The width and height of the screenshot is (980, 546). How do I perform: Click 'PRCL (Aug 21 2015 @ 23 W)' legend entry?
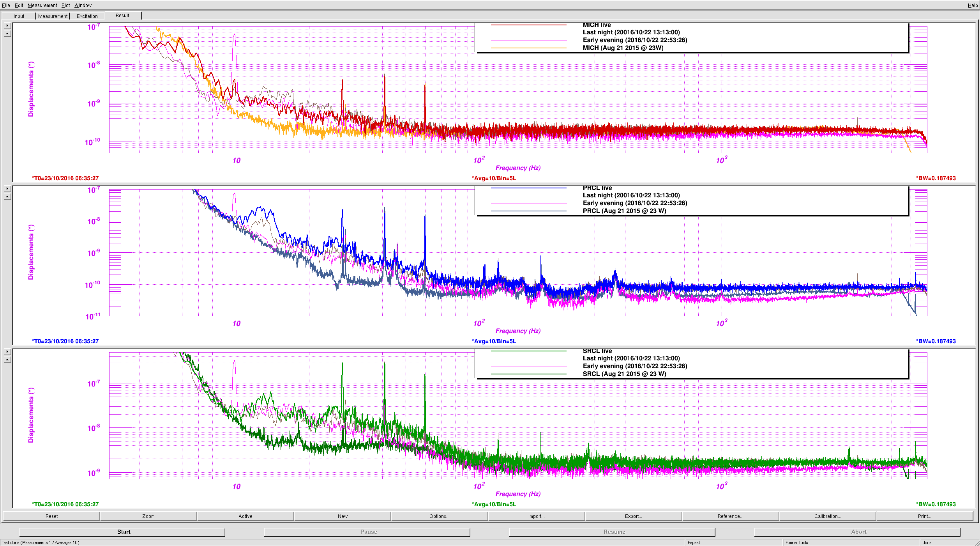[x=624, y=211]
